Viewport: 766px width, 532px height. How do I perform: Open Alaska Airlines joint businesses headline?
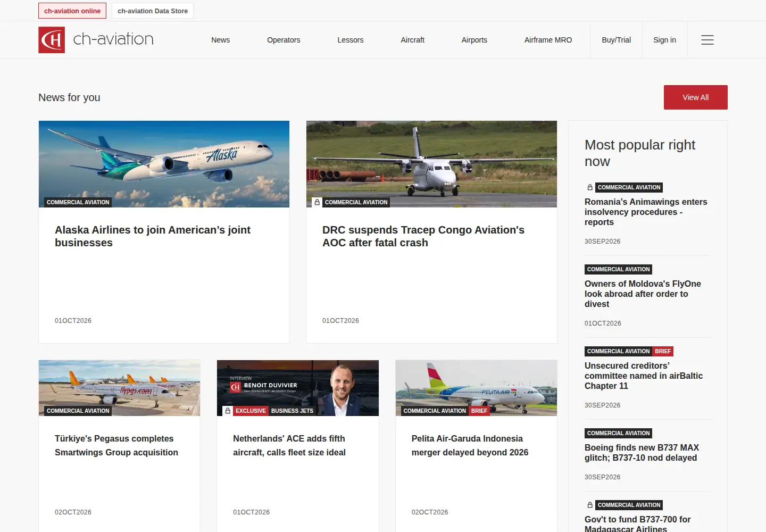pyautogui.click(x=153, y=236)
